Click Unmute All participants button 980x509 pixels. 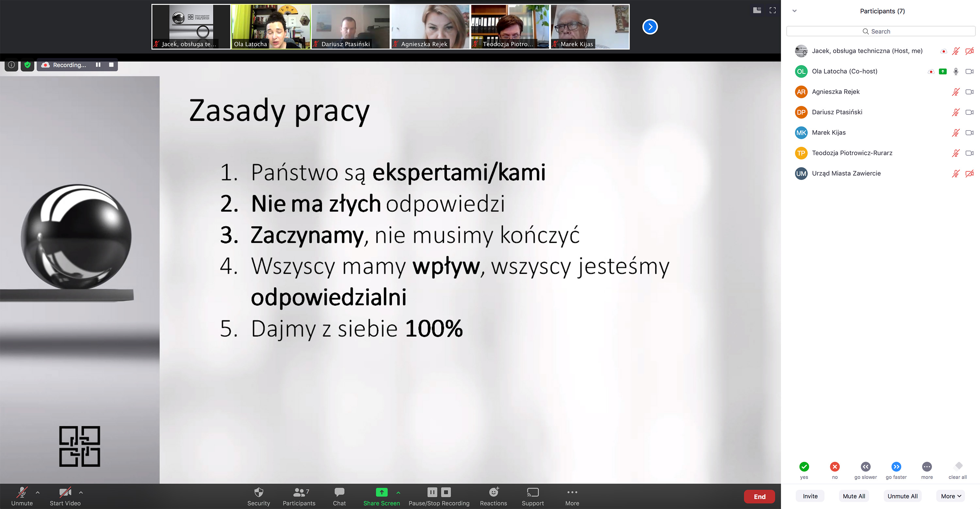click(903, 497)
